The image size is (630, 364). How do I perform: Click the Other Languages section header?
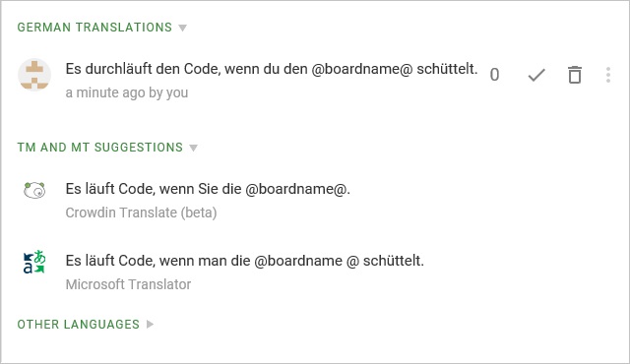79,324
